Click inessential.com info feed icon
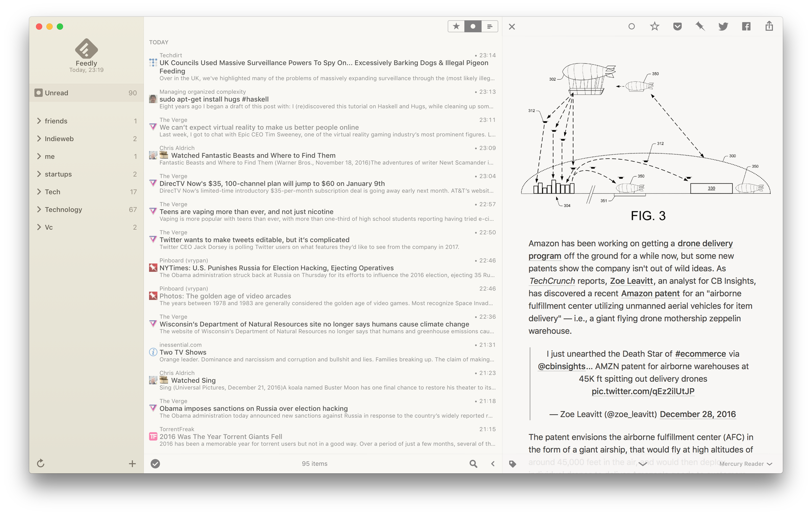This screenshot has width=812, height=515. [x=153, y=352]
